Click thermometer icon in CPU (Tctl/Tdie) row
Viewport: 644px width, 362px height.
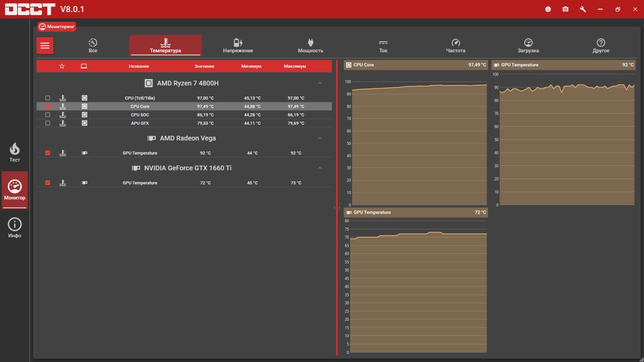63,98
